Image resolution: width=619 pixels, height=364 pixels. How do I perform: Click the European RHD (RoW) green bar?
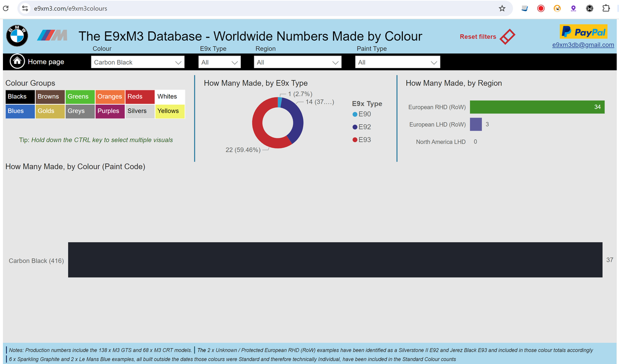point(537,107)
